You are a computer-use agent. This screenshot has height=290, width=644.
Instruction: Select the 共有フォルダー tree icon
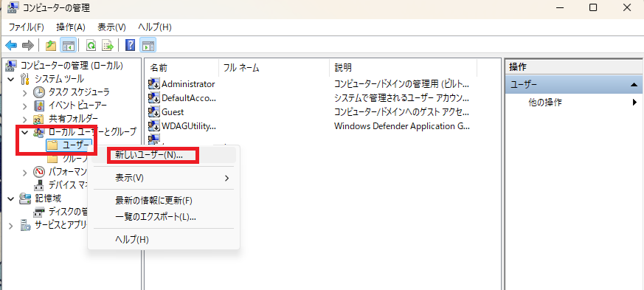[x=39, y=119]
